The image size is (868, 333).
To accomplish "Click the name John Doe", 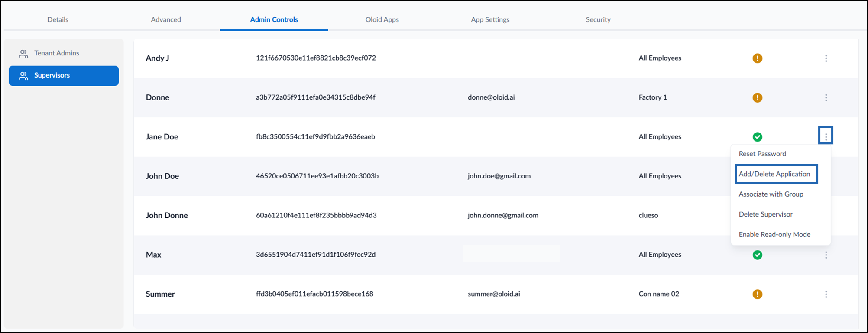I will (x=162, y=176).
